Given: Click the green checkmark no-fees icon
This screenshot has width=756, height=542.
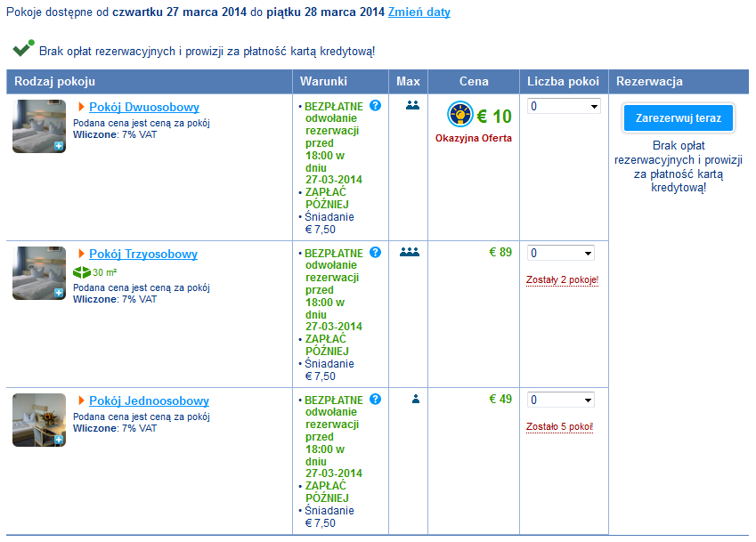Looking at the screenshot, I should click(x=23, y=48).
